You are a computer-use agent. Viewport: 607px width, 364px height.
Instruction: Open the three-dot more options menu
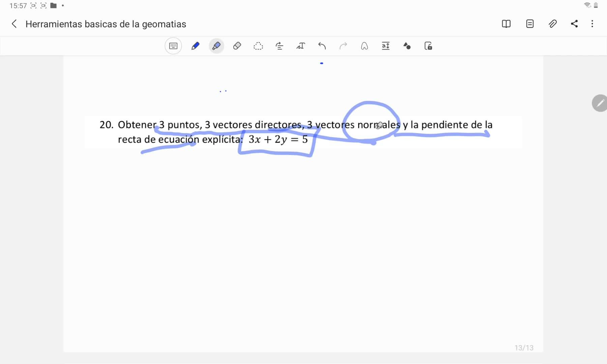pos(592,24)
